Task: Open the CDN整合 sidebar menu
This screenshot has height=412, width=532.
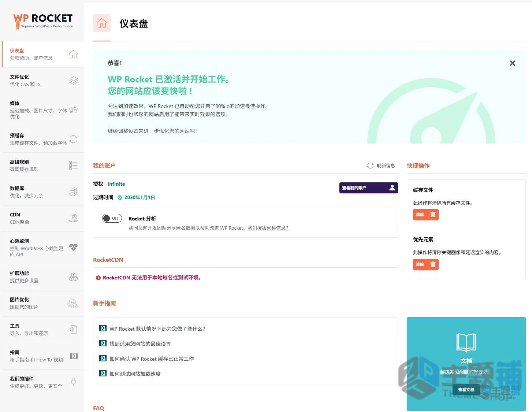Action: click(x=43, y=218)
